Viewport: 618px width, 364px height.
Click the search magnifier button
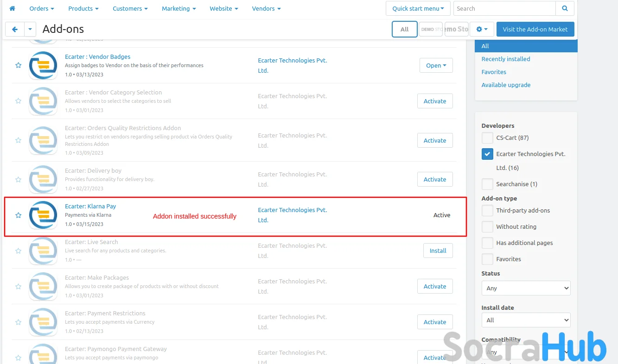(565, 8)
